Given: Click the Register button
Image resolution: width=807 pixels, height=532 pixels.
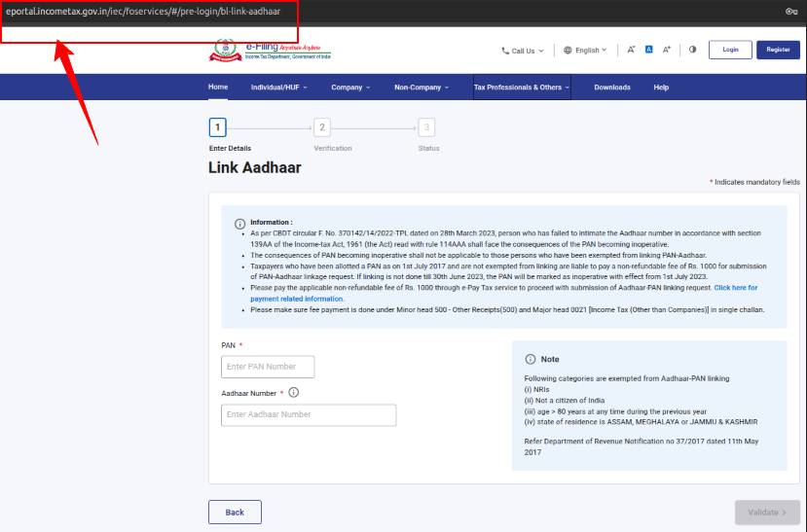Looking at the screenshot, I should tap(778, 50).
